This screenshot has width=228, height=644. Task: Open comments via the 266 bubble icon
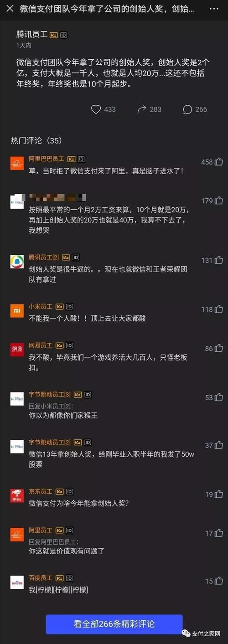[187, 109]
